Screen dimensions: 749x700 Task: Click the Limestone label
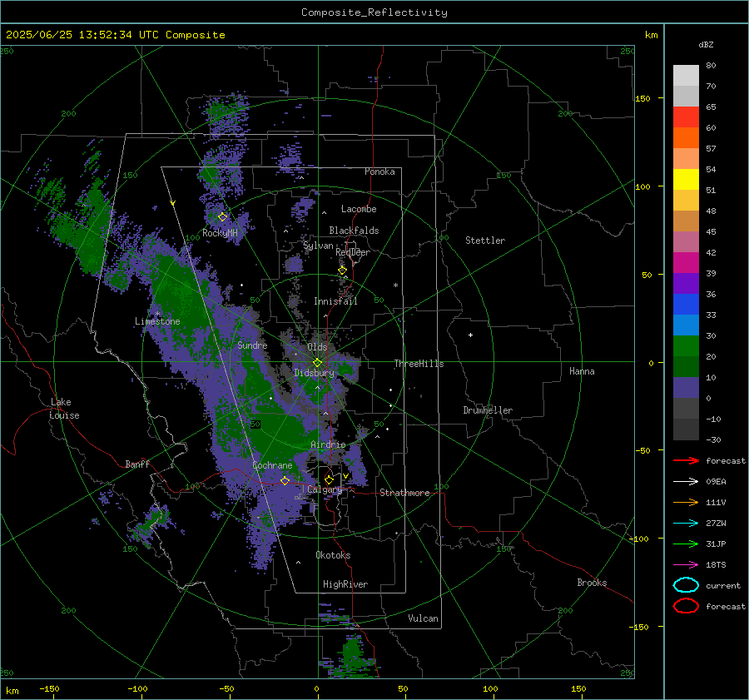coord(157,321)
